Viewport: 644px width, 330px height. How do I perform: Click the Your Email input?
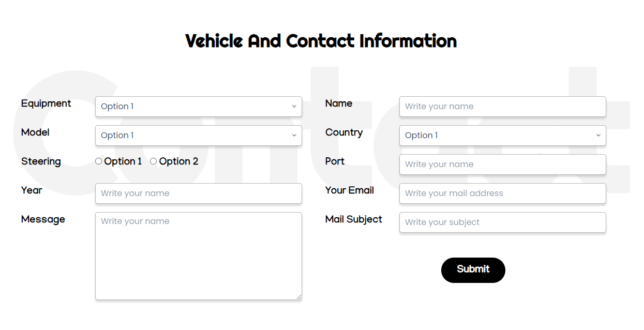502,193
